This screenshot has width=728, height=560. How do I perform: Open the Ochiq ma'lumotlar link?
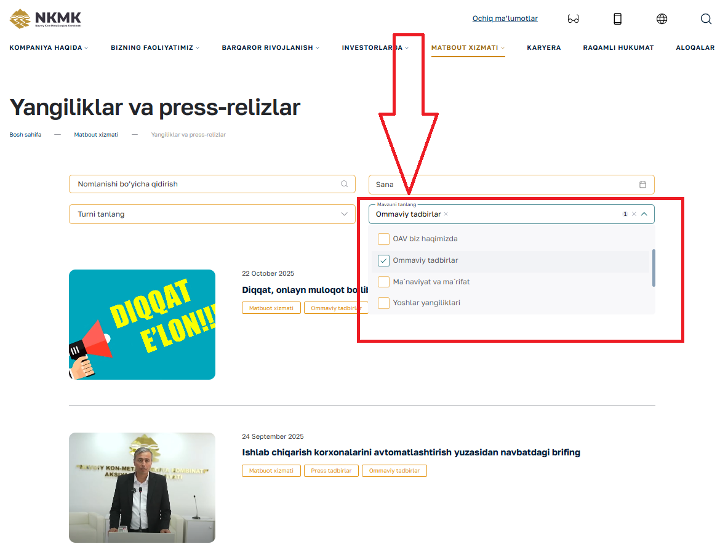pos(505,18)
